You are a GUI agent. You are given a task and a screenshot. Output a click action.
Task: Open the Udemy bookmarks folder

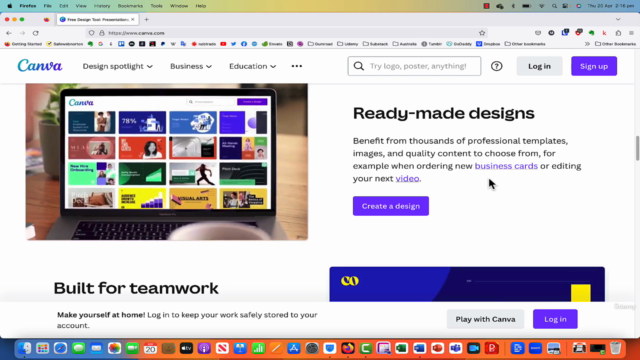(348, 44)
